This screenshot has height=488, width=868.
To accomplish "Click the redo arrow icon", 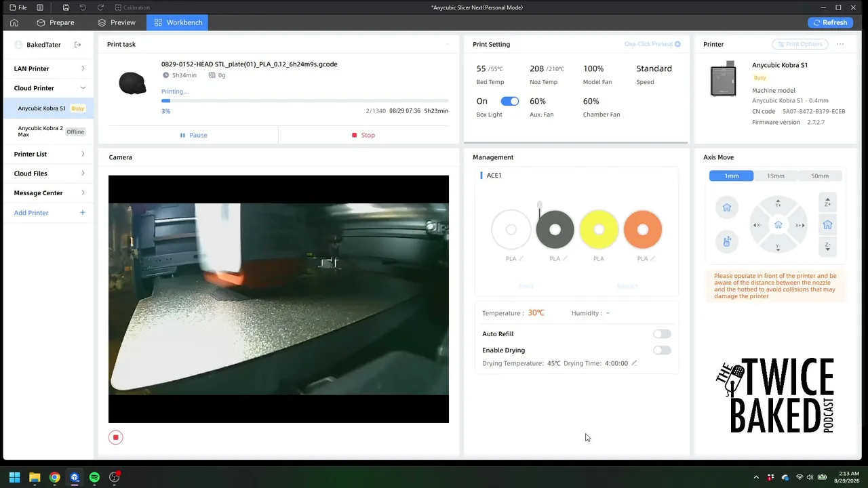I will 100,7.
